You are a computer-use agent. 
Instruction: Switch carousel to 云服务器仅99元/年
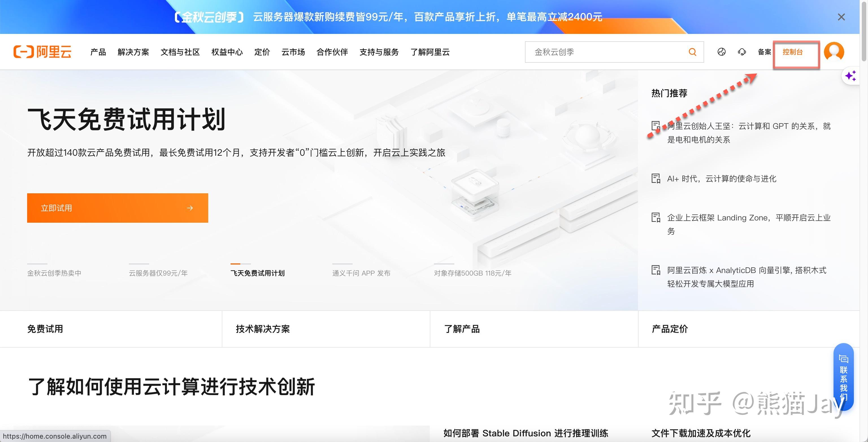[x=158, y=273]
